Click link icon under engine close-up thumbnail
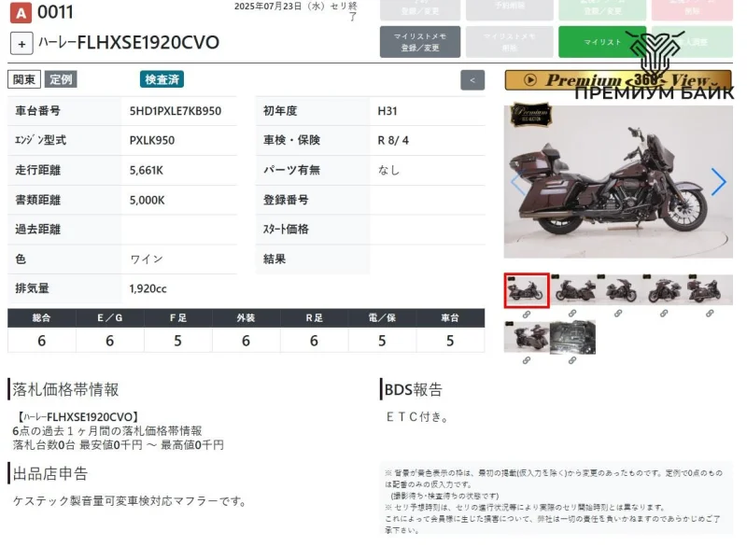This screenshot has width=747, height=560. [573, 360]
